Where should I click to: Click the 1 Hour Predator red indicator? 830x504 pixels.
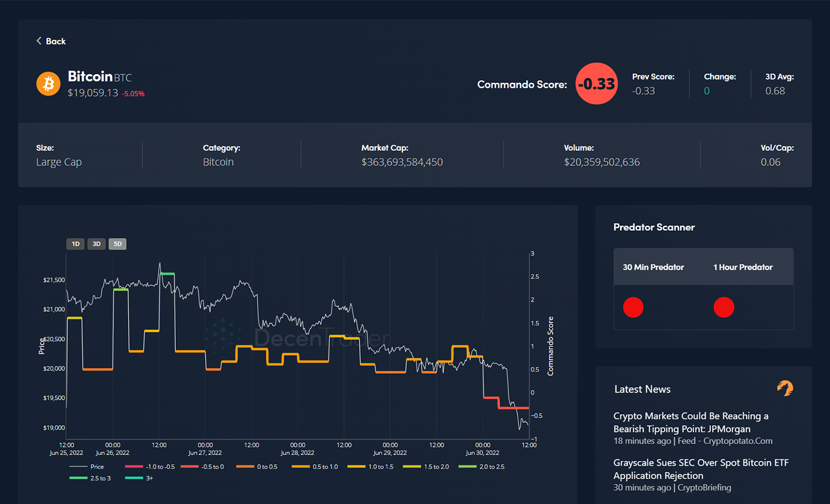[723, 307]
